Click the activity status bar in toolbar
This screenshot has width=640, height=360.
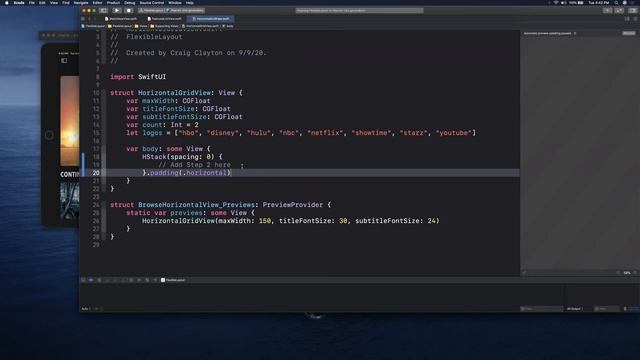click(359, 10)
